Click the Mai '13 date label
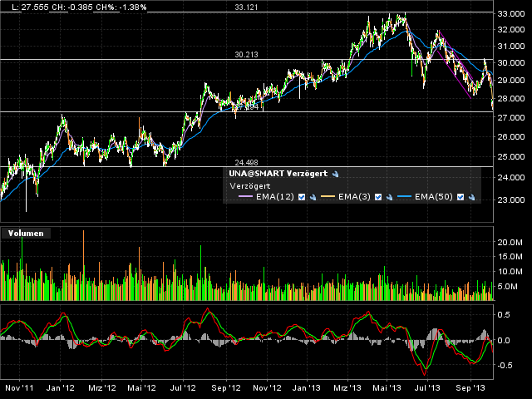This screenshot has width=532, height=399. point(387,388)
